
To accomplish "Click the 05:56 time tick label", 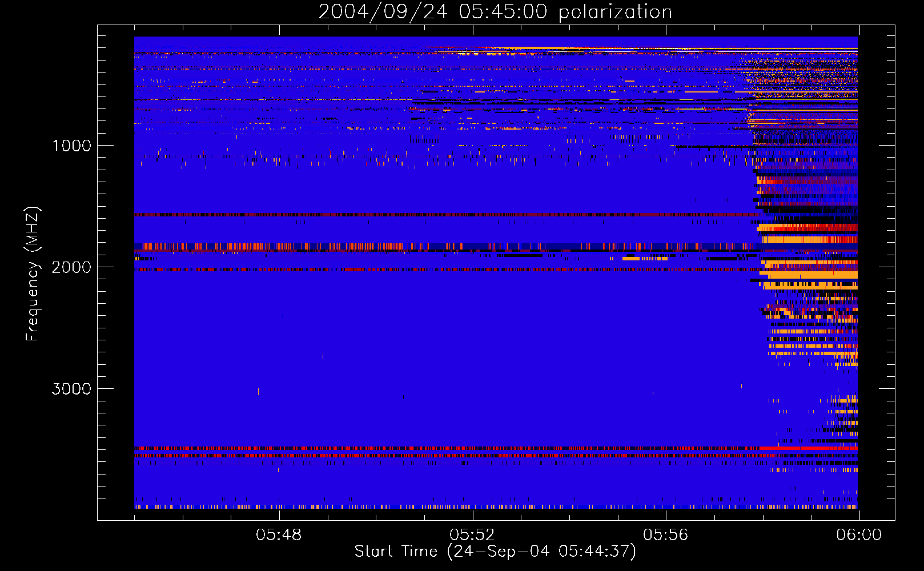I will pos(666,535).
